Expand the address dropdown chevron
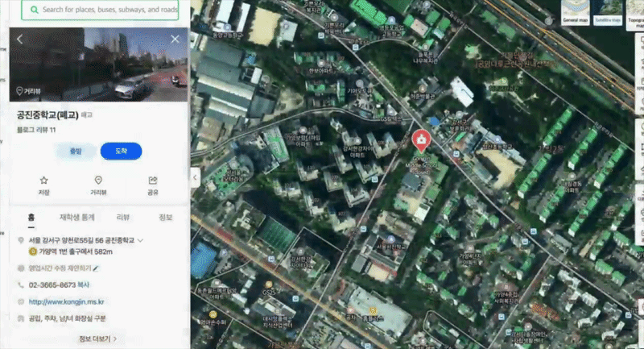The height and width of the screenshot is (349, 644). pyautogui.click(x=140, y=240)
